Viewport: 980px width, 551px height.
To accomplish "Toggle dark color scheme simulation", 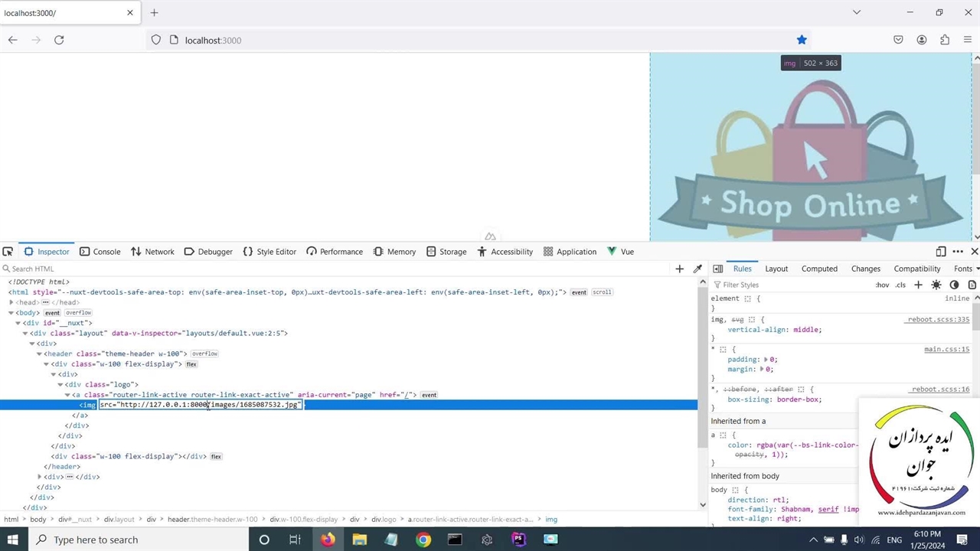I will (x=954, y=285).
